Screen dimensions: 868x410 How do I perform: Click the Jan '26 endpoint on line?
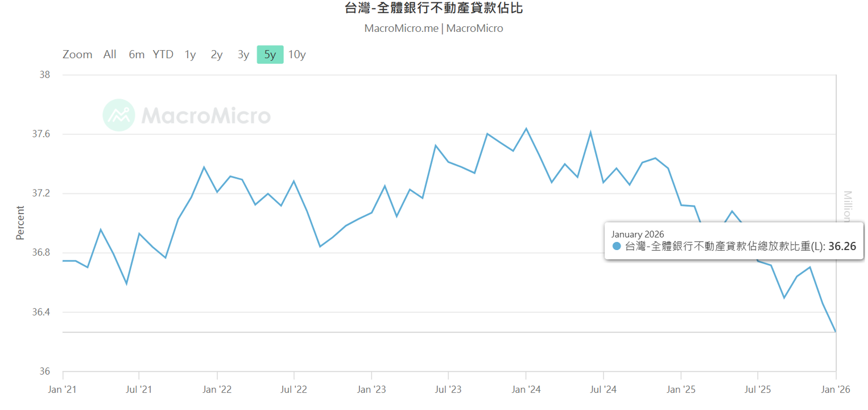[x=836, y=332]
